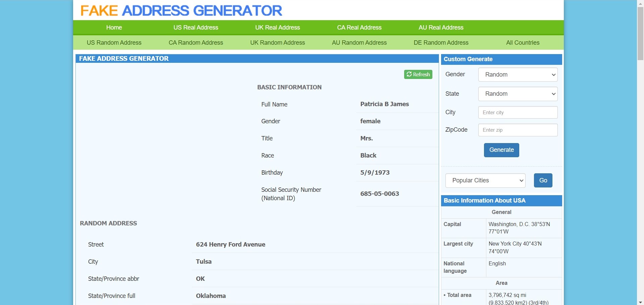Navigate to AU Real Address
The image size is (644, 305).
point(441,28)
